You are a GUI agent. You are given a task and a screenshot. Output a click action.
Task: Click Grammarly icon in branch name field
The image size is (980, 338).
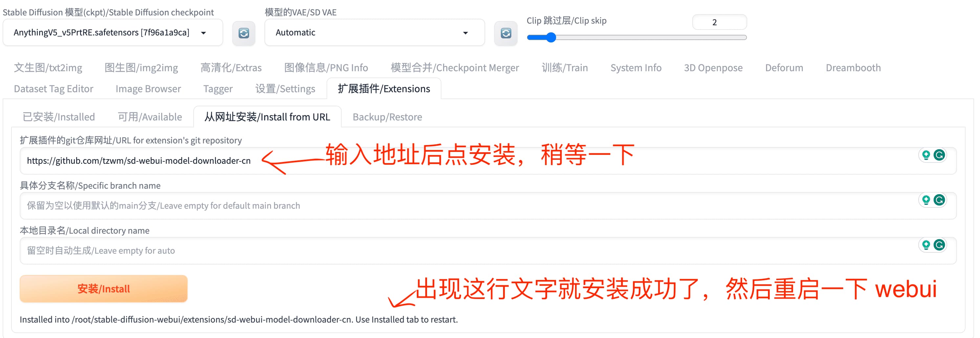click(939, 200)
